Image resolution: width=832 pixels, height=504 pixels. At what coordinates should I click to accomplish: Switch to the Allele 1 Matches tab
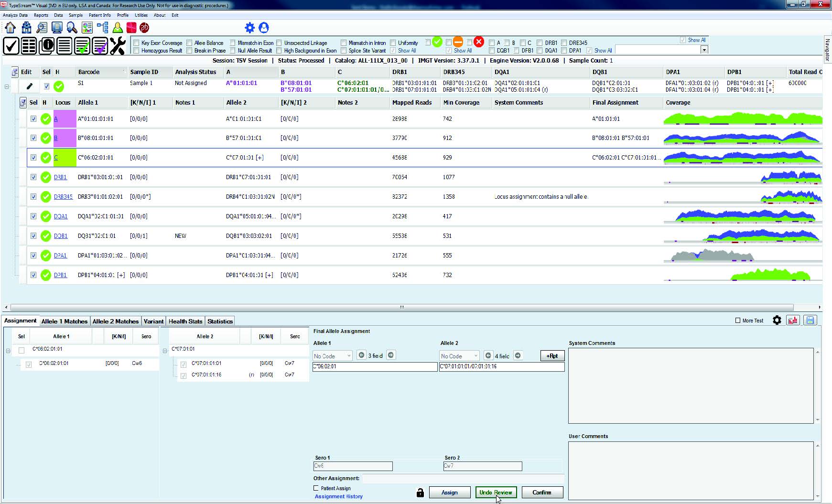point(65,321)
